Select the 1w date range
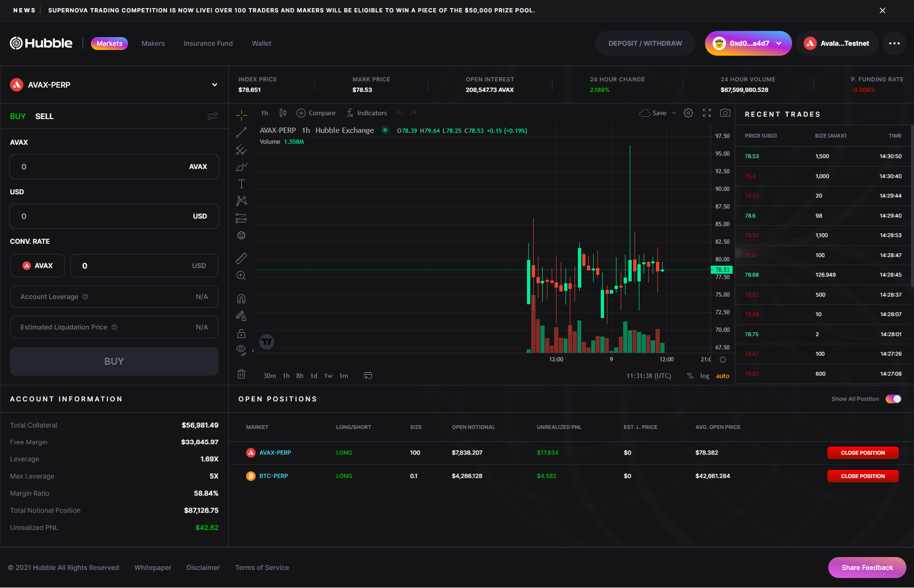914x588 pixels. point(328,376)
